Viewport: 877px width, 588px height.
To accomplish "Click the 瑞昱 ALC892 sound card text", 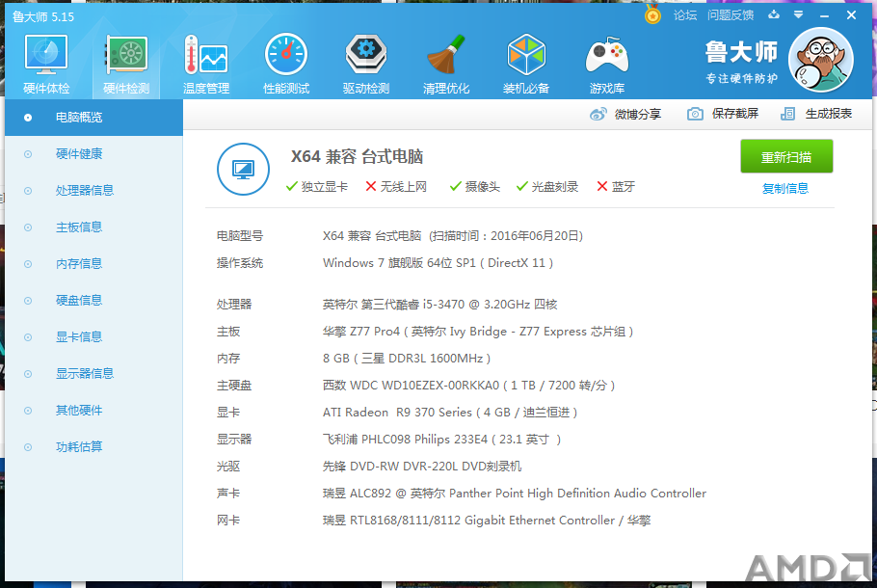I will click(x=515, y=494).
